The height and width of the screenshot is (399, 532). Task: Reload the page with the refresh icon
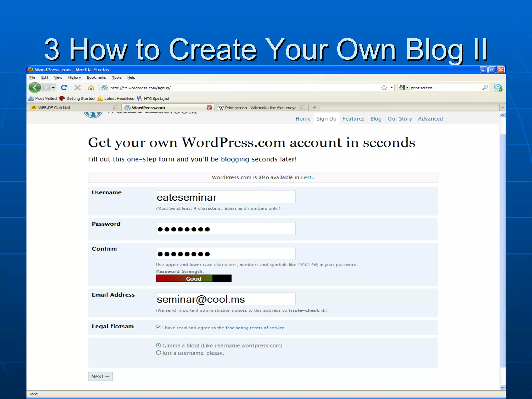[64, 88]
